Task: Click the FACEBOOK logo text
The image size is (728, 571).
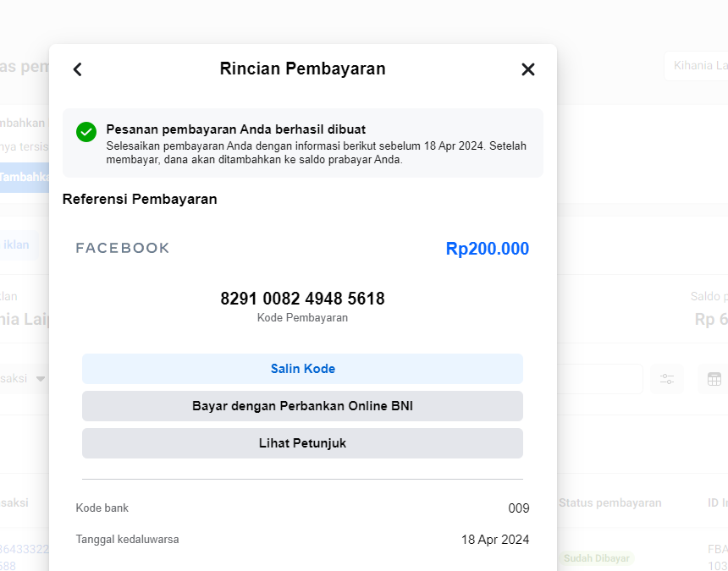Action: point(123,248)
